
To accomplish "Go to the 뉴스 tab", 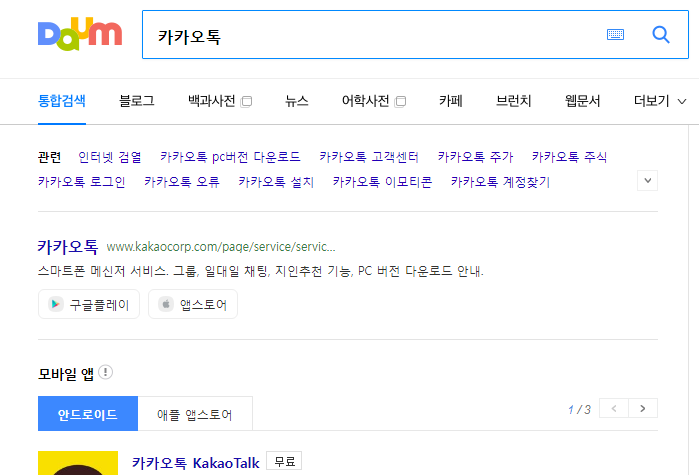I will click(x=297, y=101).
